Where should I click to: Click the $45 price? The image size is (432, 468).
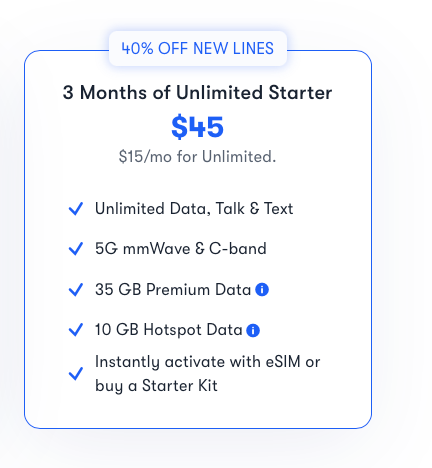pyautogui.click(x=197, y=127)
